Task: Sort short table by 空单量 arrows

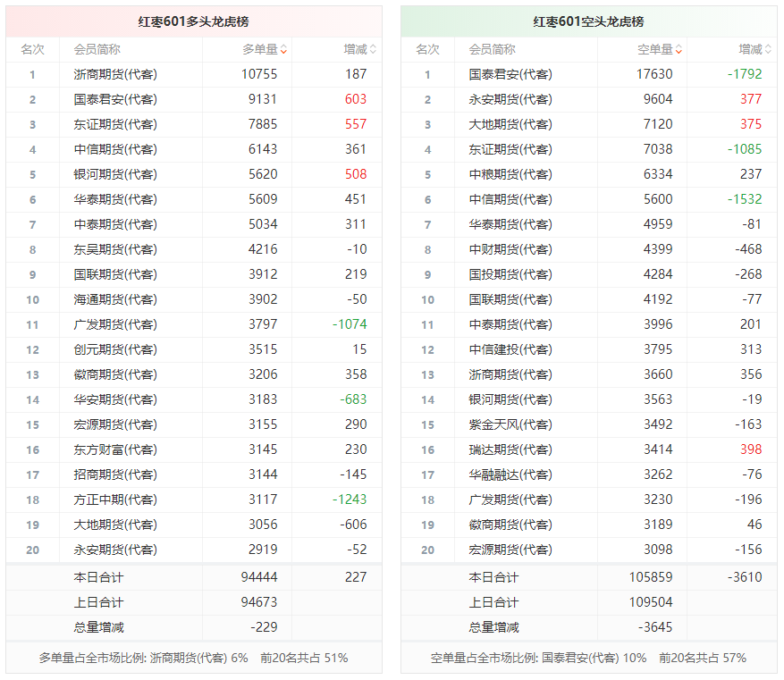Action: click(679, 49)
